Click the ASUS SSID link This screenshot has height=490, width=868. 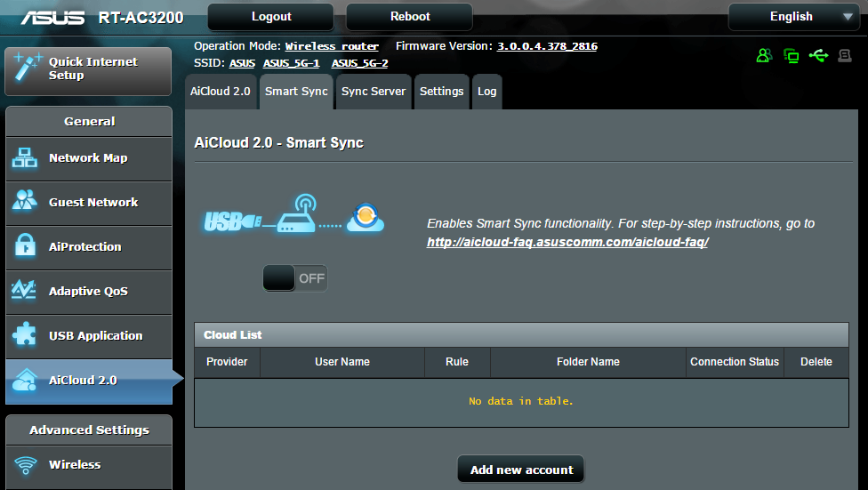[x=243, y=63]
